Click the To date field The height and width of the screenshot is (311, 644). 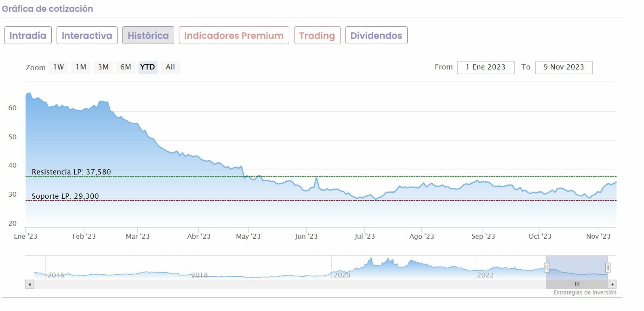click(x=564, y=67)
